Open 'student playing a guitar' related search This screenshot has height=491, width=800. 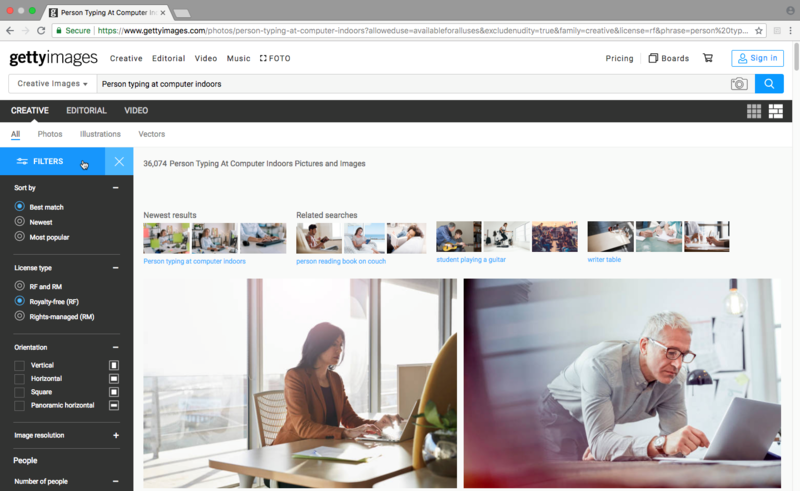tap(471, 260)
